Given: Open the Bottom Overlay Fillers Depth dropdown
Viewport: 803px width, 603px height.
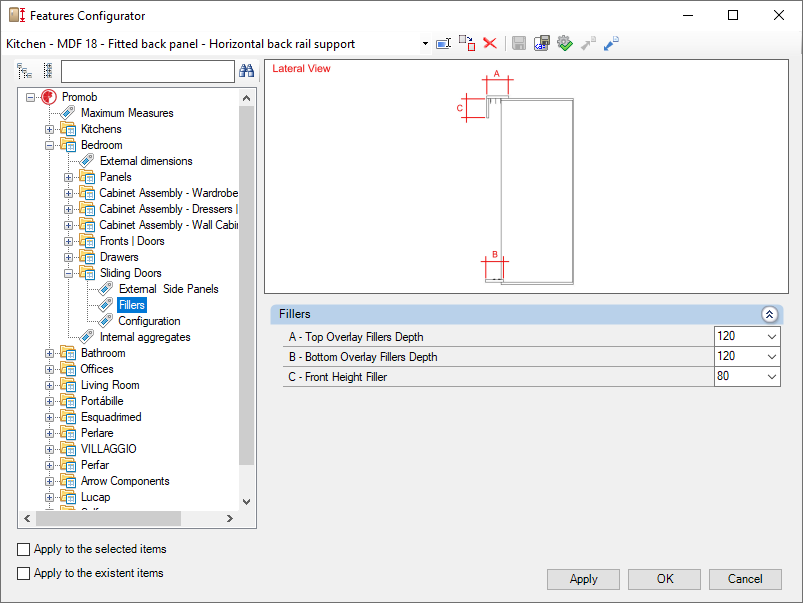Looking at the screenshot, I should 772,357.
